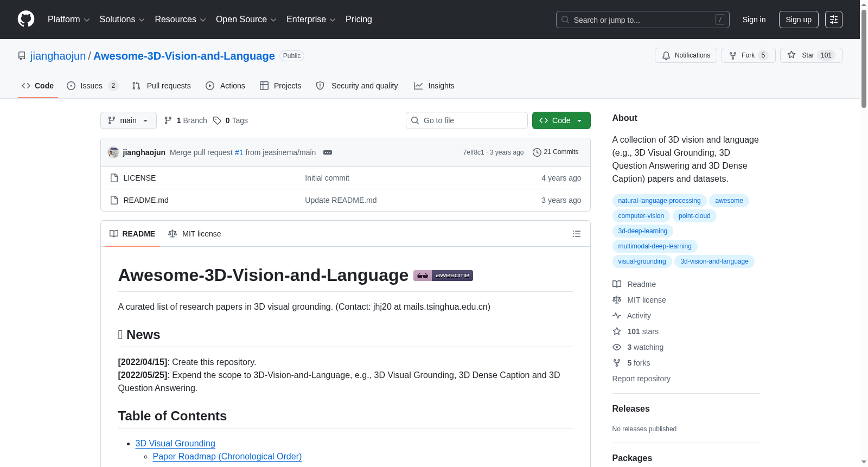Expand the Resources menu
This screenshot has height=467, width=868.
click(x=180, y=20)
